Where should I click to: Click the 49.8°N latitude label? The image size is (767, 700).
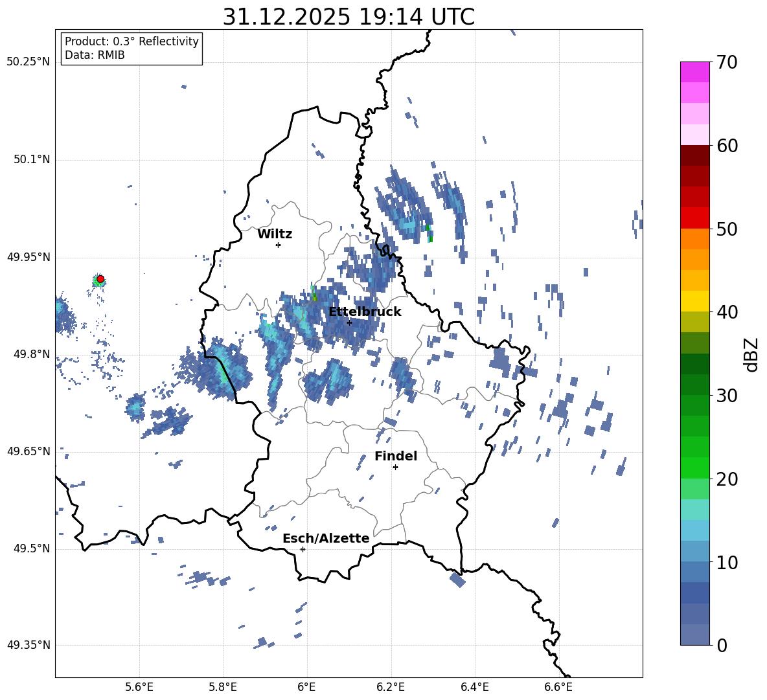point(32,354)
